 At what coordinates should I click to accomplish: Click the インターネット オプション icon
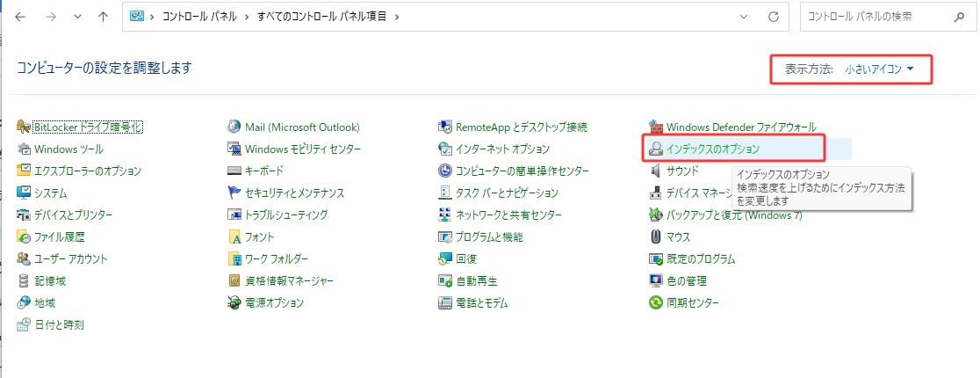(445, 149)
